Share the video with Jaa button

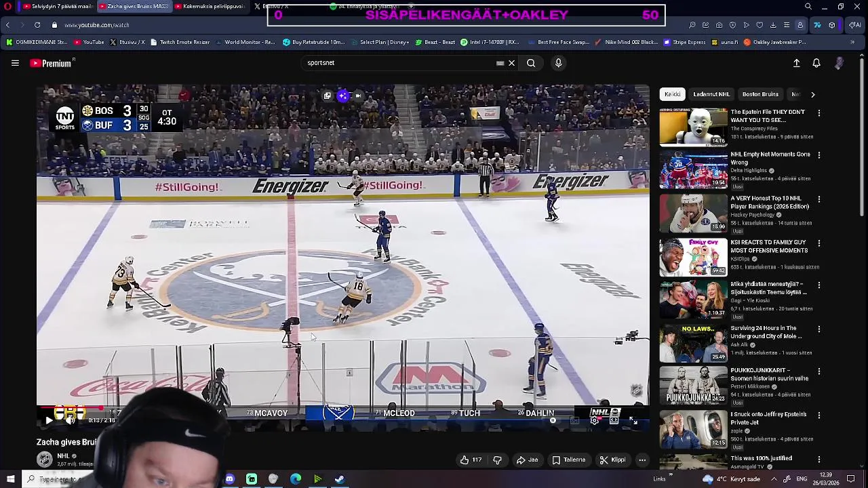[x=527, y=460]
